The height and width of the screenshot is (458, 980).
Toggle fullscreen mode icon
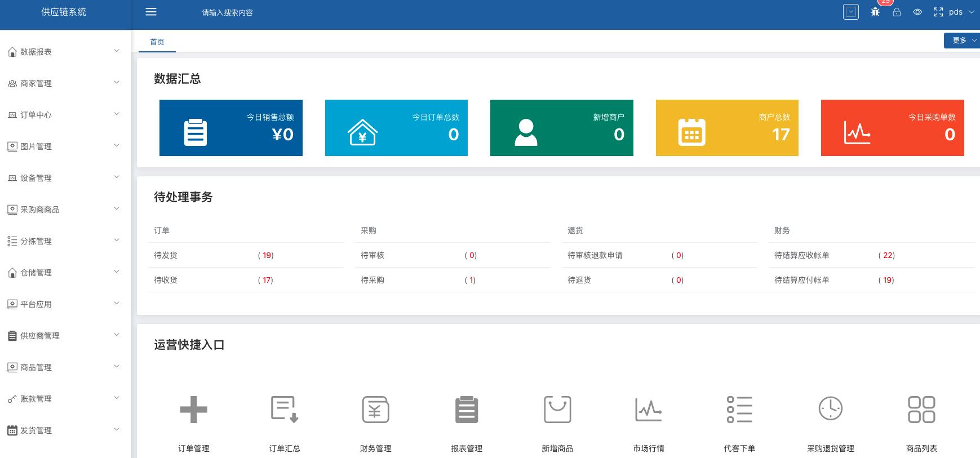pos(938,12)
